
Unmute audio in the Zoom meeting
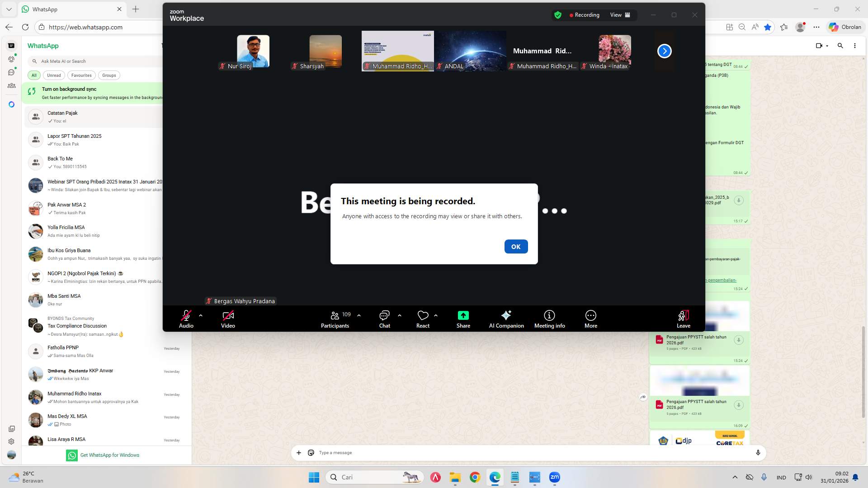pyautogui.click(x=186, y=319)
